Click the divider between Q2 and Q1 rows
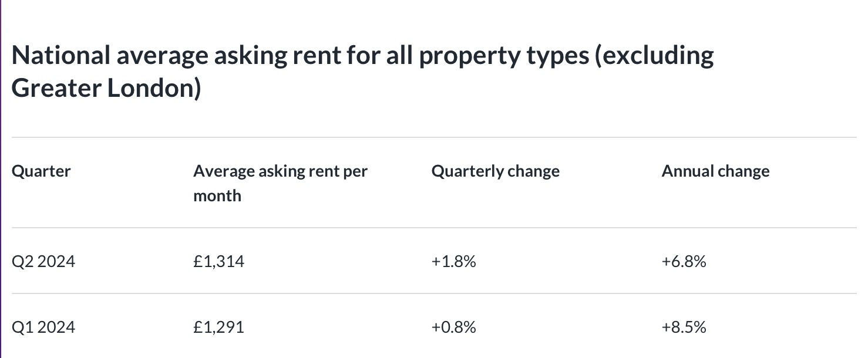 click(x=434, y=293)
